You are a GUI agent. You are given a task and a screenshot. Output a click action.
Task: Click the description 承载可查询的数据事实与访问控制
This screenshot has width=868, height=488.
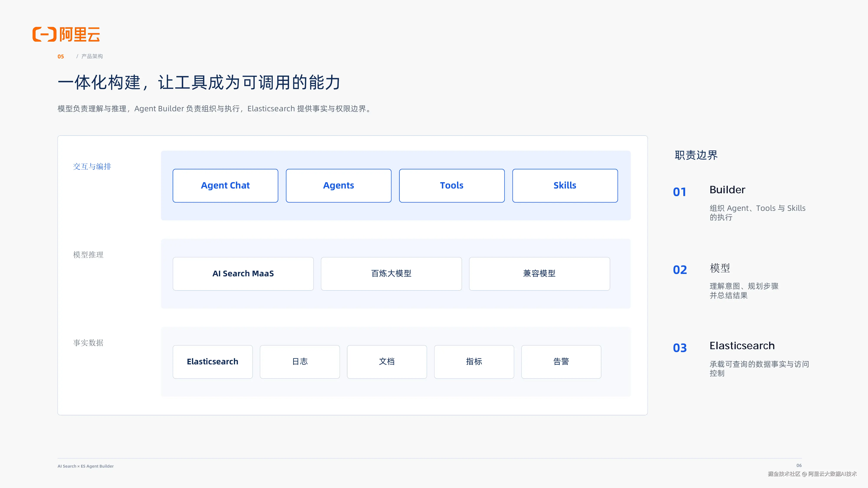coord(759,369)
